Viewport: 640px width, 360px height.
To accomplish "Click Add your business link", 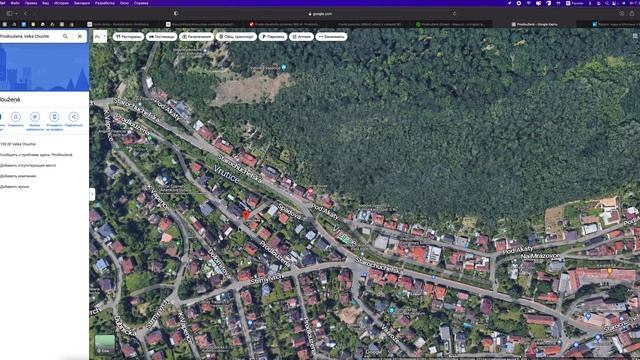I will pyautogui.click(x=18, y=176).
